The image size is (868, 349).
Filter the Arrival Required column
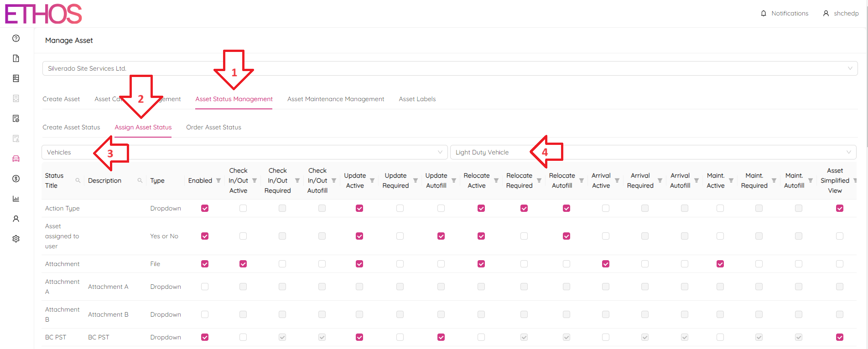660,180
